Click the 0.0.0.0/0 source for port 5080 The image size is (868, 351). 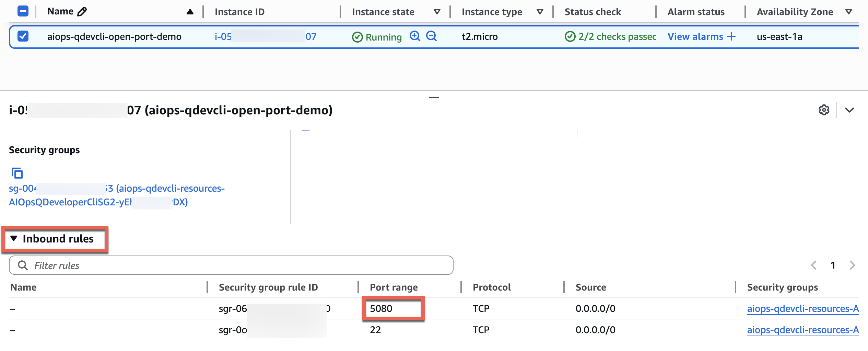pyautogui.click(x=596, y=308)
